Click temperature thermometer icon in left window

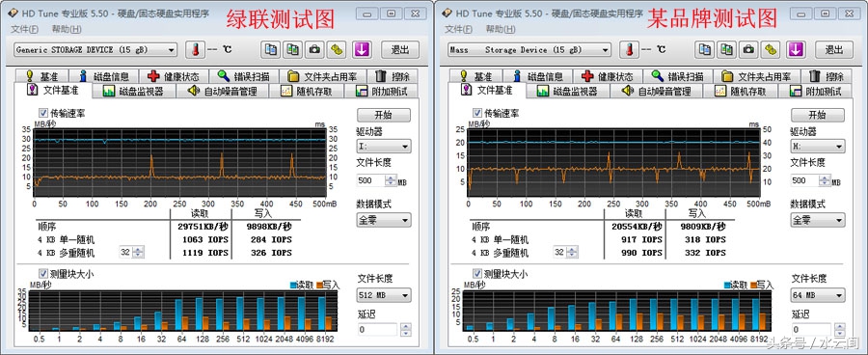[x=195, y=50]
